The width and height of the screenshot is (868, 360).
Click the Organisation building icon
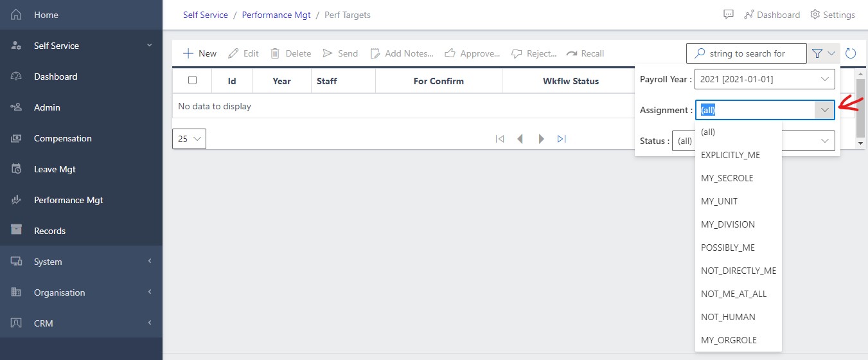click(x=17, y=292)
